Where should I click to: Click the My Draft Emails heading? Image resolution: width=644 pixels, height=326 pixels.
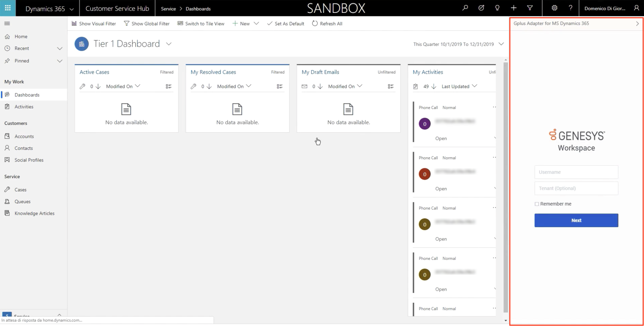[320, 72]
